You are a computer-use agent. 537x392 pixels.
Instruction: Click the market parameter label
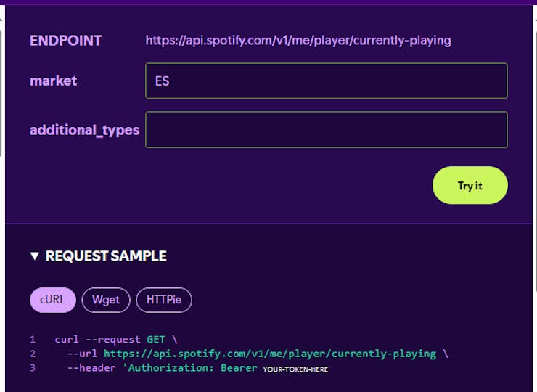click(53, 81)
